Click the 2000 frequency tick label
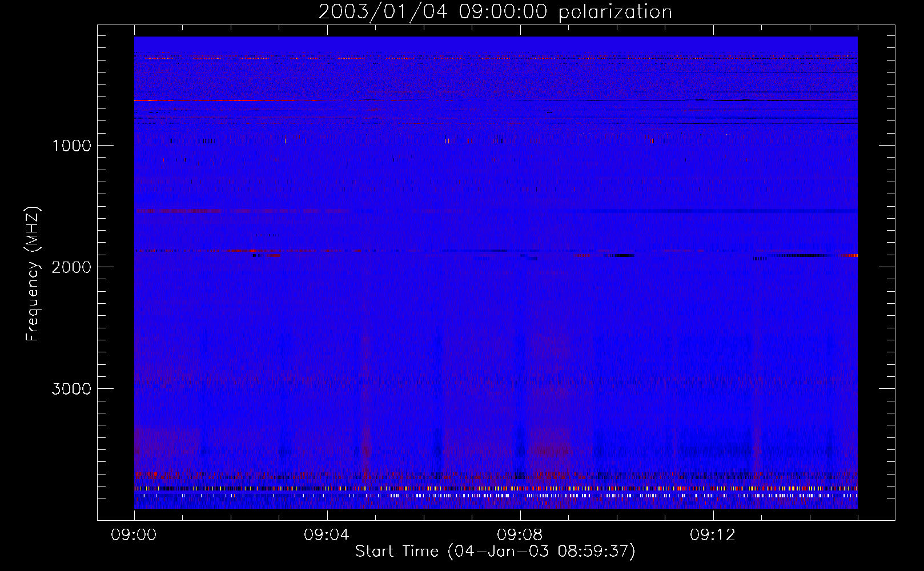Screen dimensions: 924x571 [x=71, y=267]
